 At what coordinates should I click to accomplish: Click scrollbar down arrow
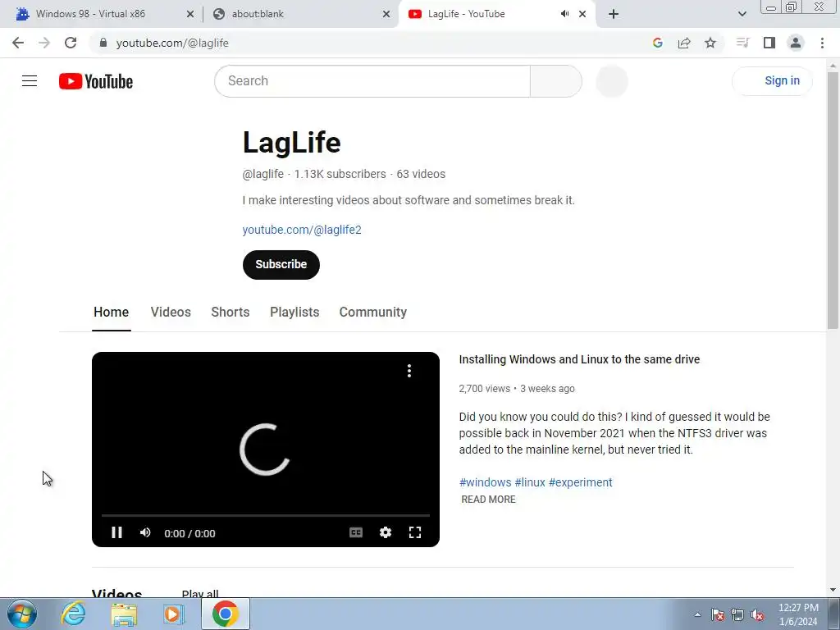833,590
